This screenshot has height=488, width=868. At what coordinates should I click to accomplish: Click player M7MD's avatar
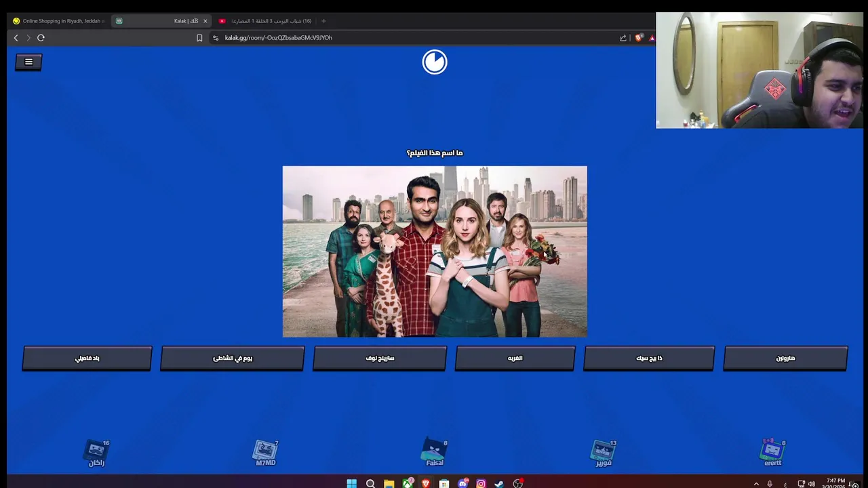click(x=265, y=449)
